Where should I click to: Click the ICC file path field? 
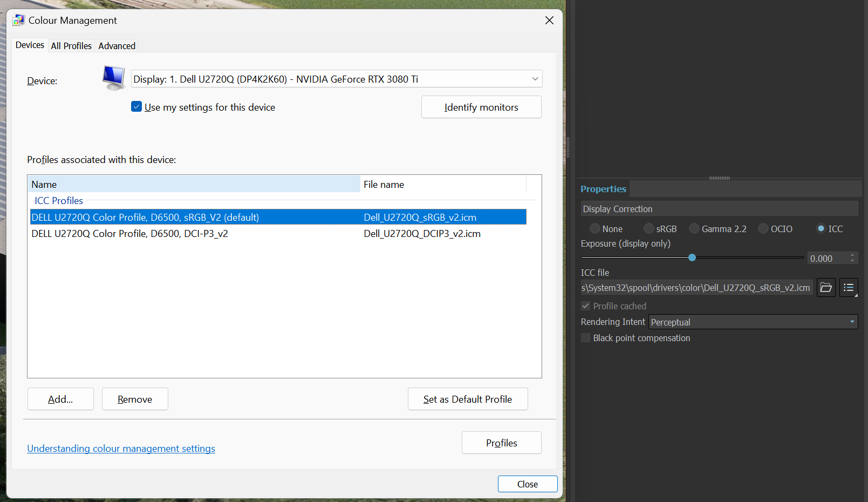click(x=696, y=288)
